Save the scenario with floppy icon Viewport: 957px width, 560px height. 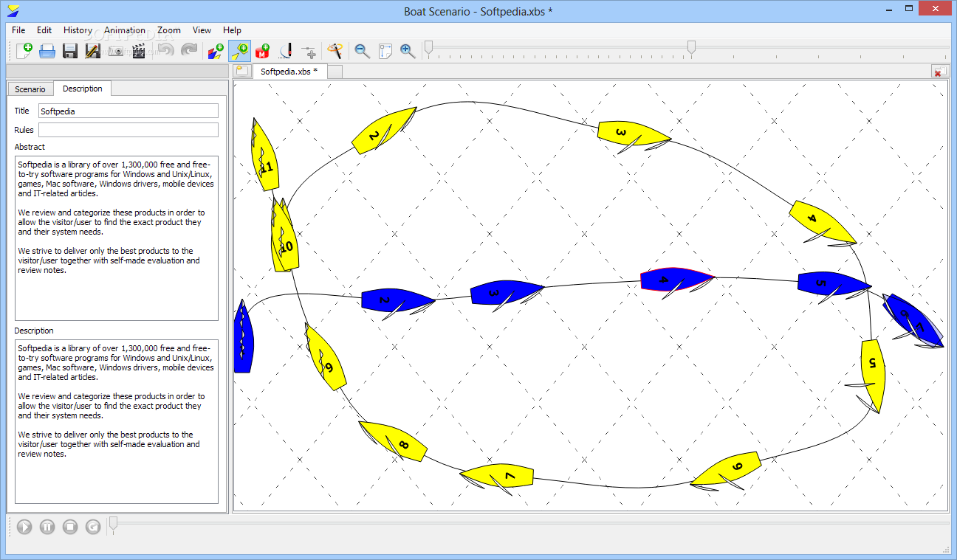(70, 51)
